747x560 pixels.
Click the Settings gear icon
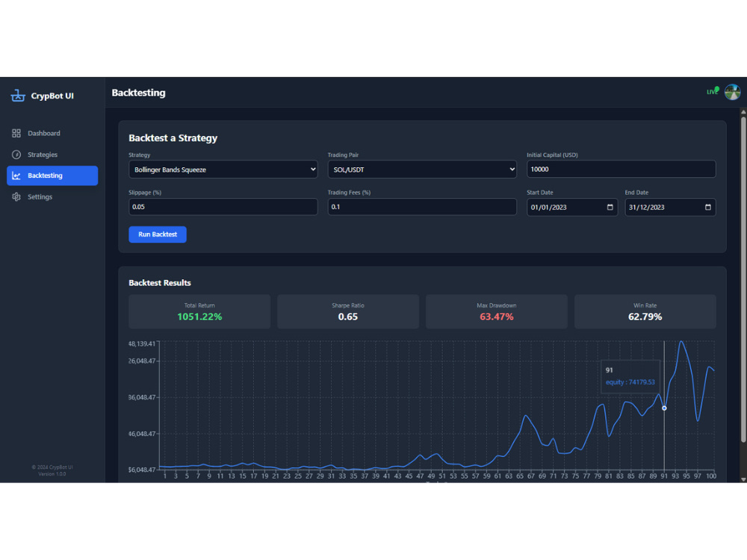pos(16,196)
